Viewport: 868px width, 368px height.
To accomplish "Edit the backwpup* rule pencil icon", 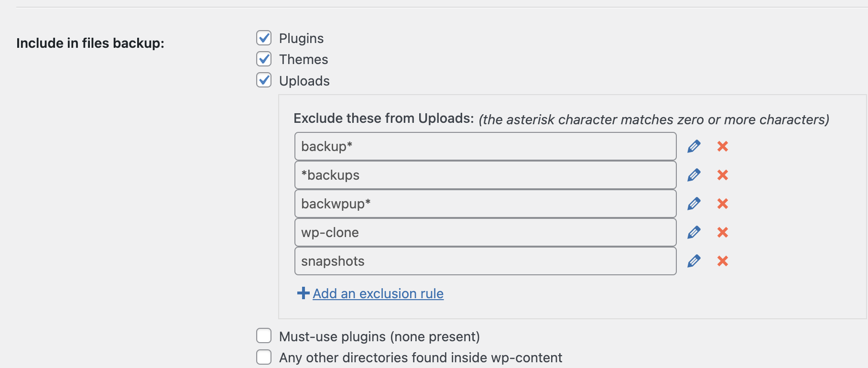I will (x=694, y=204).
